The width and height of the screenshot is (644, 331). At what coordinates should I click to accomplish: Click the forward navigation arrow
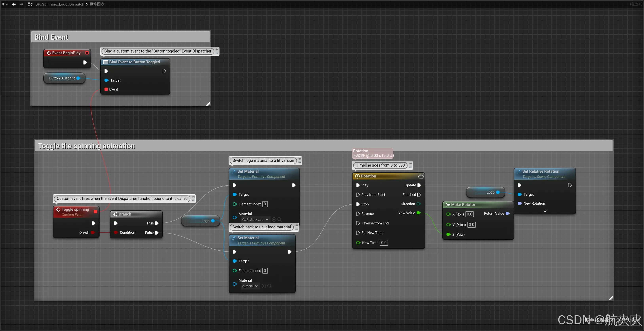tap(21, 4)
